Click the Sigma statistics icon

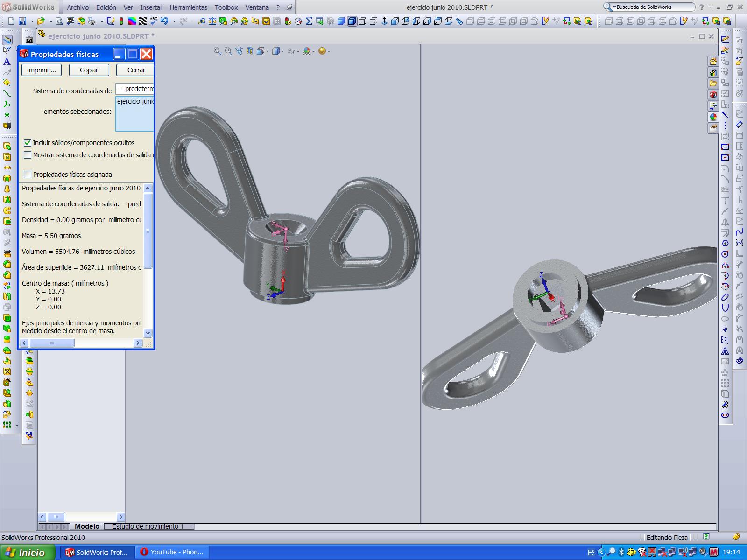(x=309, y=21)
